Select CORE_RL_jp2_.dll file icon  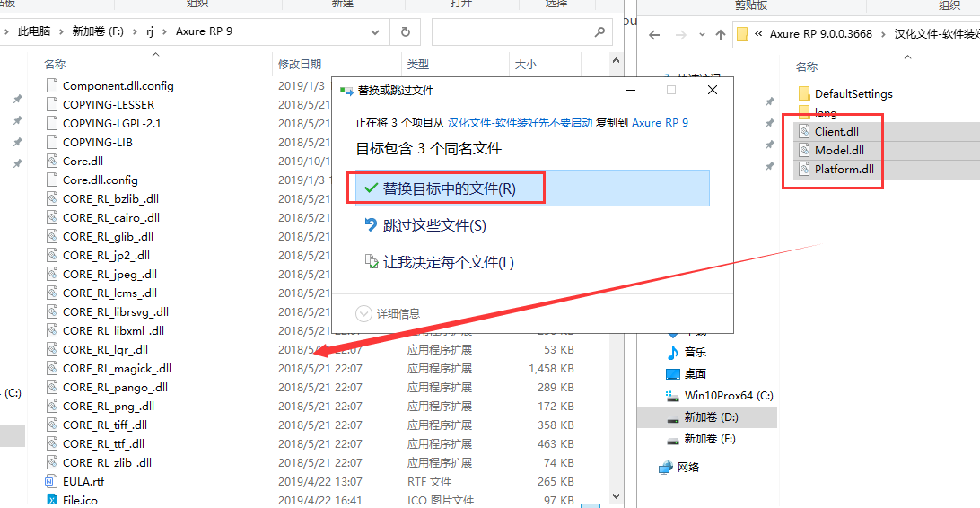point(52,255)
